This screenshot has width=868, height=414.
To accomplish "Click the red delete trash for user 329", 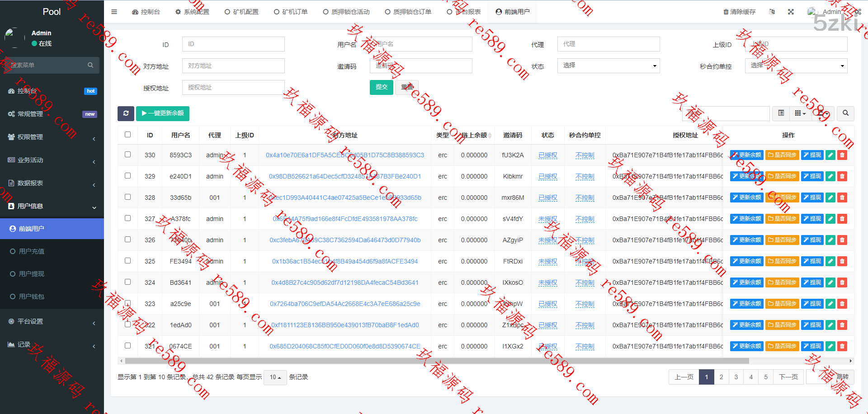I will coord(842,176).
